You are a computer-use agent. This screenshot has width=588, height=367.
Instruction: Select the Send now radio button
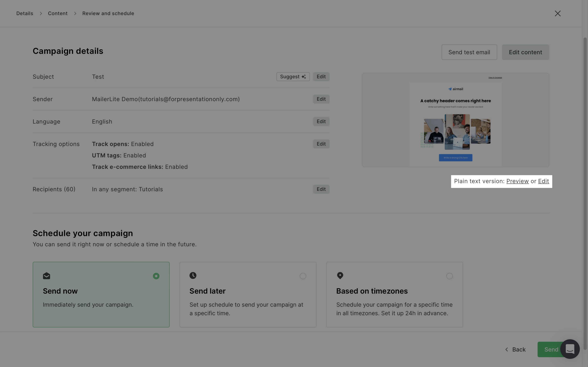(x=156, y=276)
